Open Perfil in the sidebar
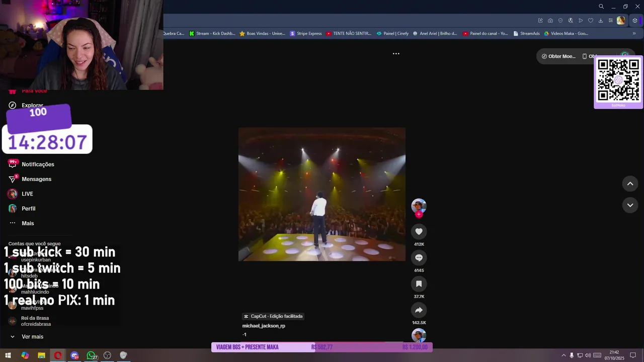Image resolution: width=644 pixels, height=362 pixels. click(x=22, y=209)
